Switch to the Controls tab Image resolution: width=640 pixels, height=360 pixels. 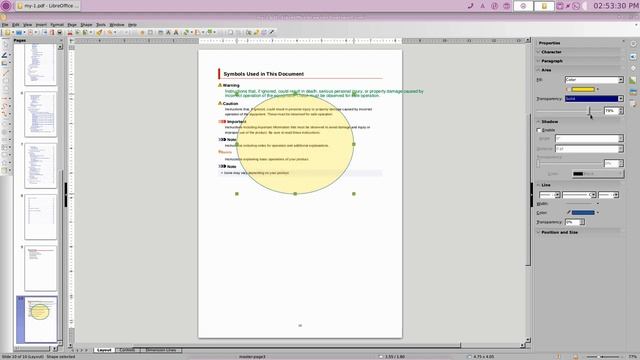(127, 350)
